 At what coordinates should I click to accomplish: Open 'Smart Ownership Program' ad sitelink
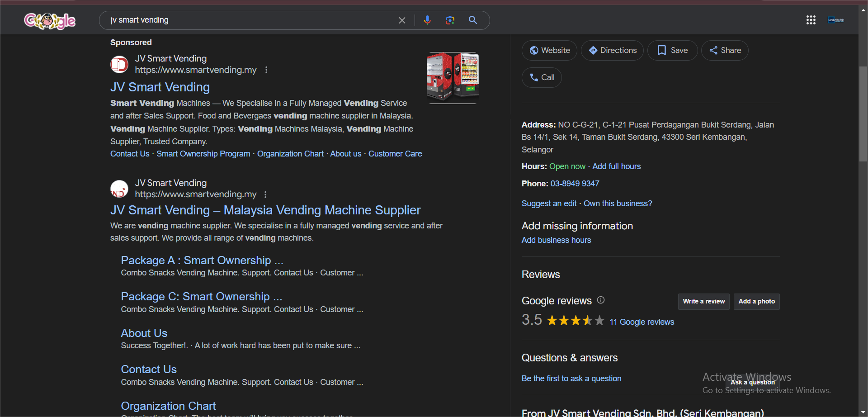[x=203, y=154]
